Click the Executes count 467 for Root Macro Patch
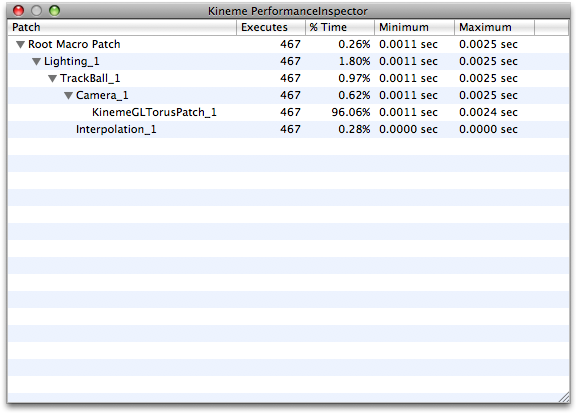The height and width of the screenshot is (414, 577). click(290, 44)
